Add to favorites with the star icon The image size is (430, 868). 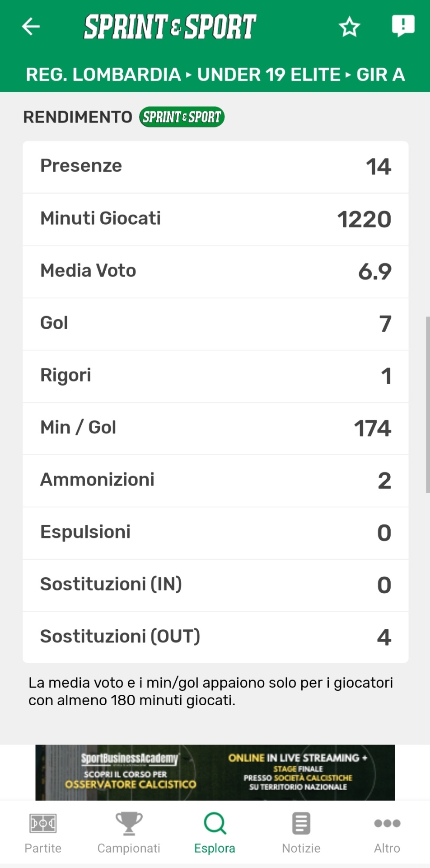pos(349,27)
